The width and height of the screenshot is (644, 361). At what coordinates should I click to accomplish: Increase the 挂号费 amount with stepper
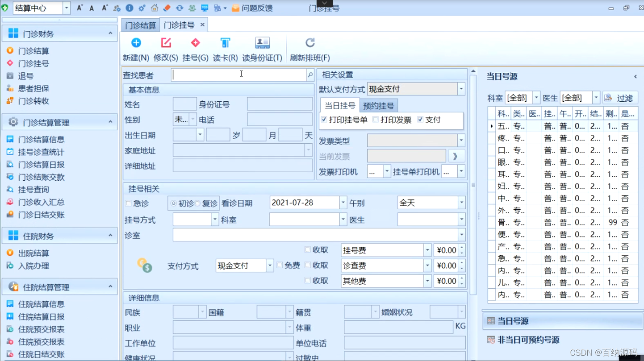click(462, 247)
